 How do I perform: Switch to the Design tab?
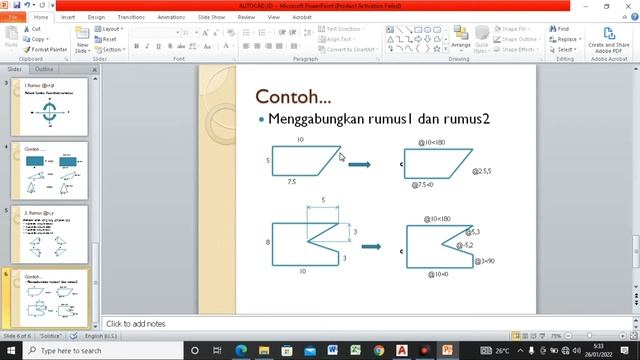point(96,17)
